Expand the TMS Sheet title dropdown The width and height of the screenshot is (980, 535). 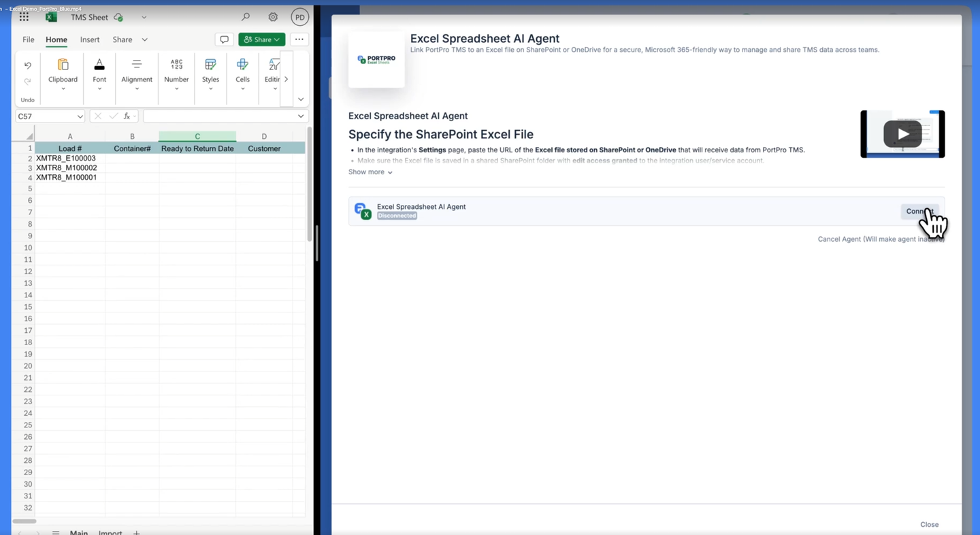click(x=144, y=17)
